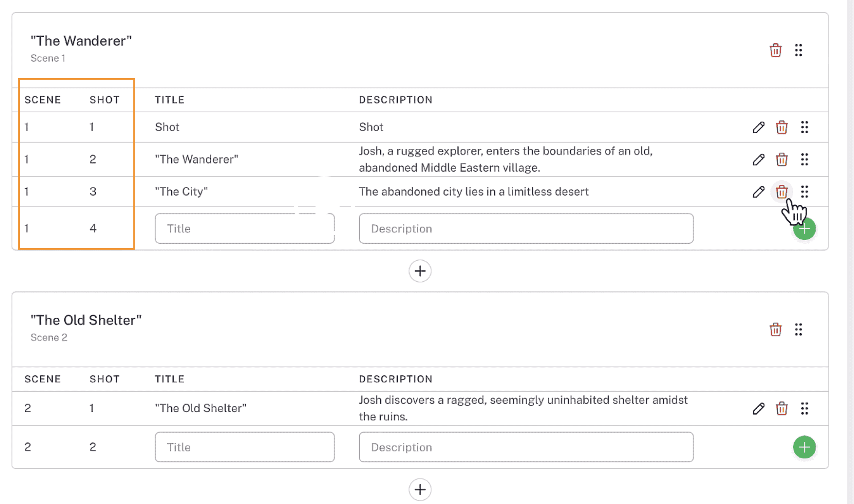
Task: Edit the "The Old Shelter" shot
Action: [x=758, y=408]
